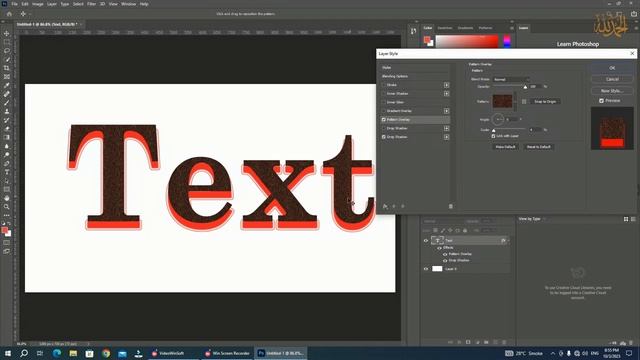The width and height of the screenshot is (640, 360).
Task: Uncheck the Pattern Overlay checkbox
Action: point(384,120)
